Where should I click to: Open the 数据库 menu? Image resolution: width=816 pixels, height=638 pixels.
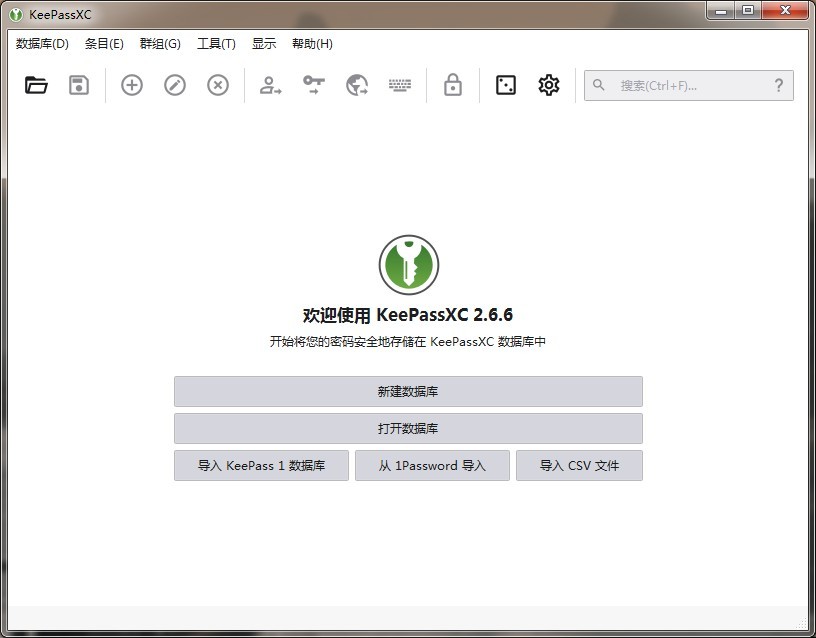(40, 44)
